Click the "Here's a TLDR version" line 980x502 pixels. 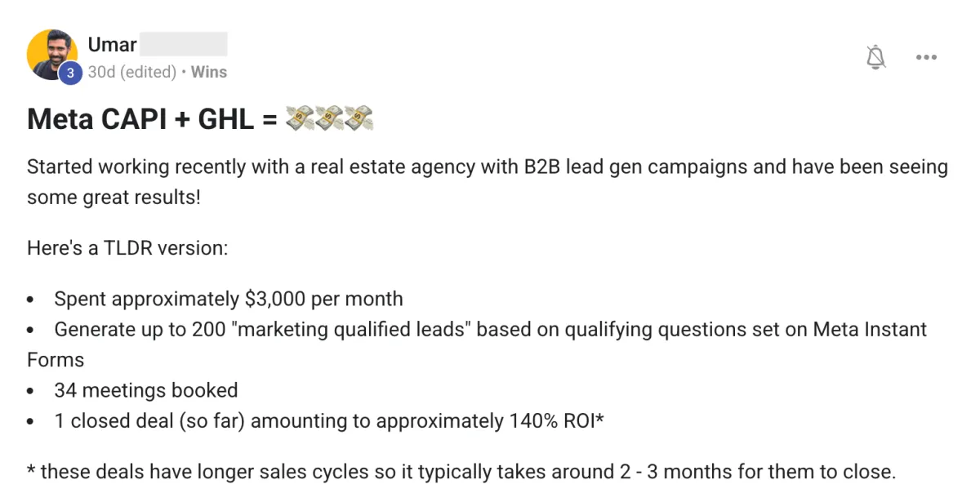click(127, 247)
